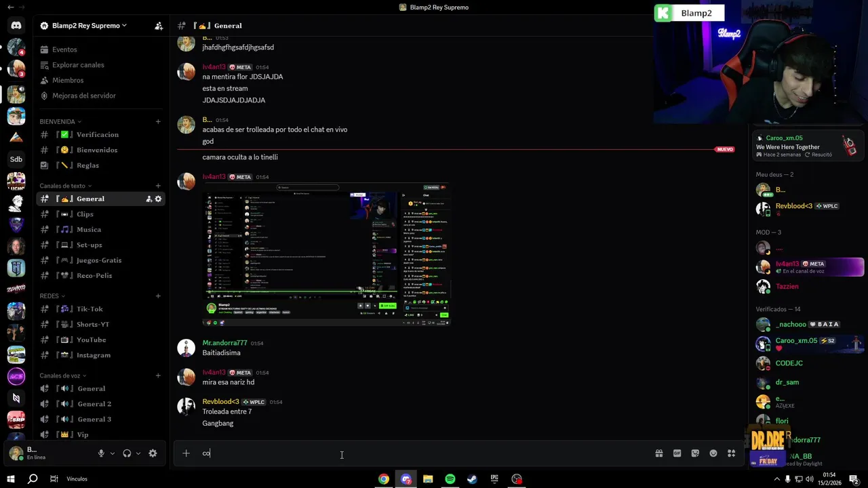This screenshot has width=868, height=488.
Task: Create channel in REDES category
Action: coord(158,296)
